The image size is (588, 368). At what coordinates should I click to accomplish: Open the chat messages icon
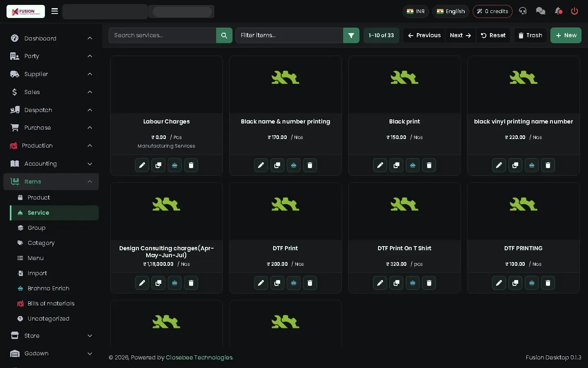pyautogui.click(x=541, y=11)
